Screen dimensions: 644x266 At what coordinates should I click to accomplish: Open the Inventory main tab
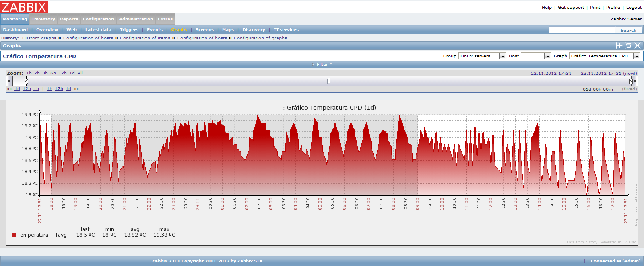point(43,19)
